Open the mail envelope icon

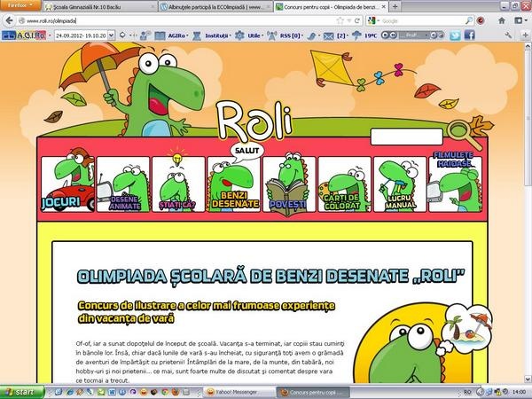pyautogui.click(x=328, y=35)
